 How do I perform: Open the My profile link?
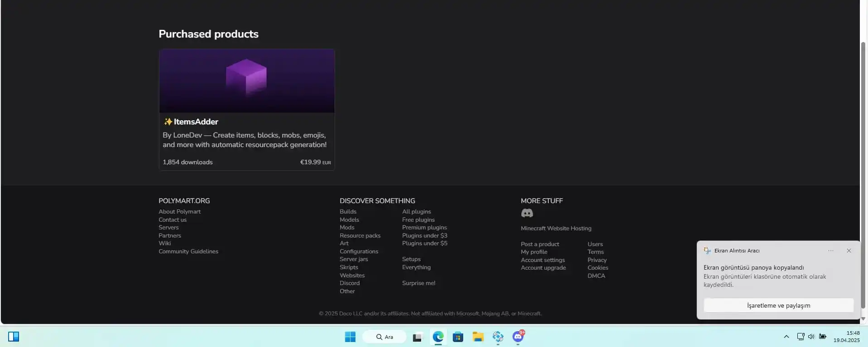point(534,252)
